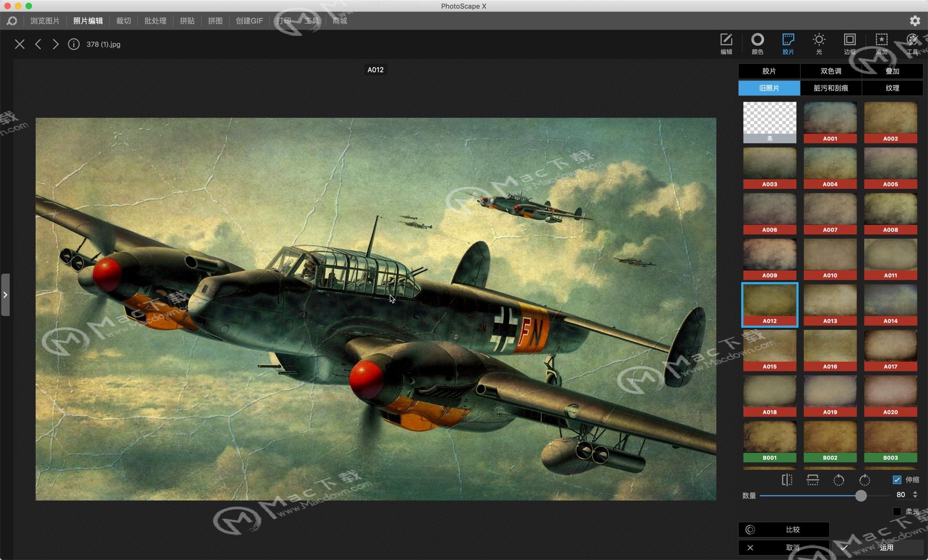Rotate texture clockwise icon

tap(864, 480)
